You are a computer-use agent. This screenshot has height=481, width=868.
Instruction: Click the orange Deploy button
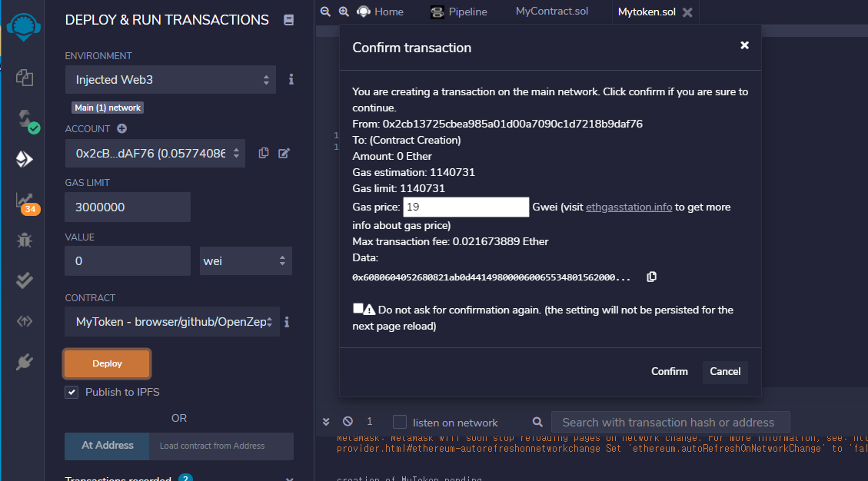coord(107,363)
